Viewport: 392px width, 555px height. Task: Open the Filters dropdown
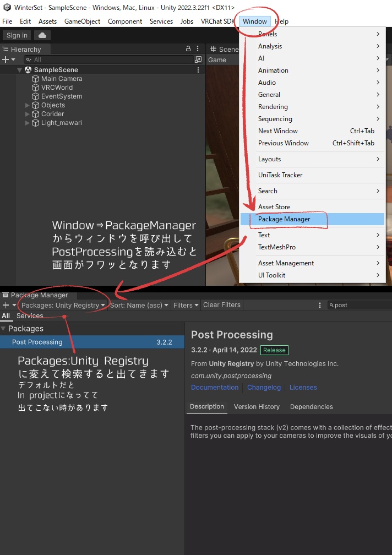[186, 305]
